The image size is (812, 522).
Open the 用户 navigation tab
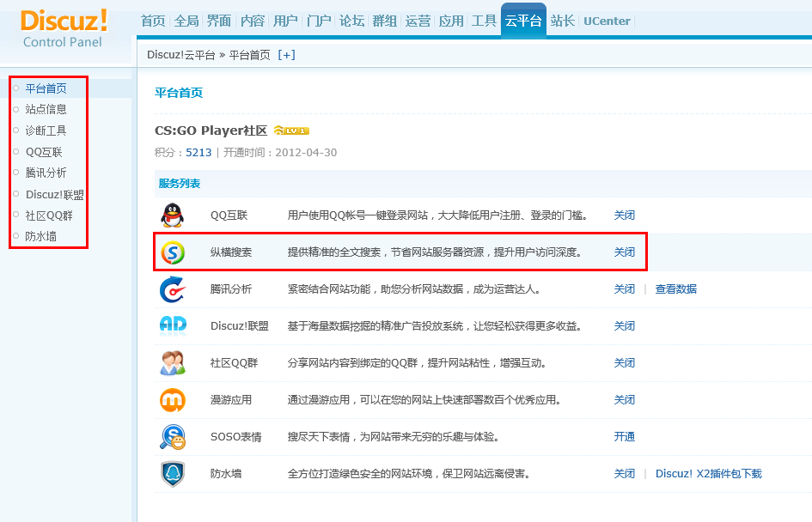[285, 21]
